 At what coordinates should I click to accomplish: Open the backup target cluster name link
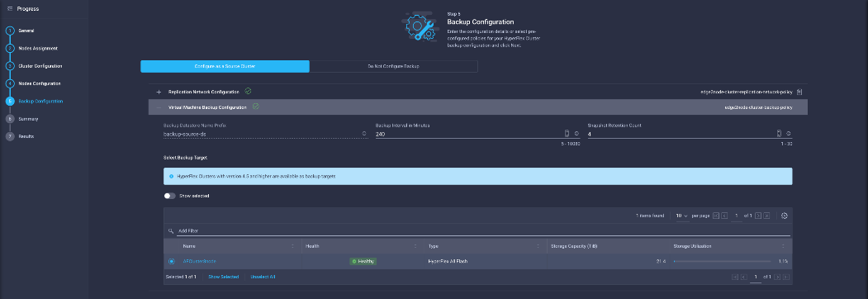click(x=199, y=261)
